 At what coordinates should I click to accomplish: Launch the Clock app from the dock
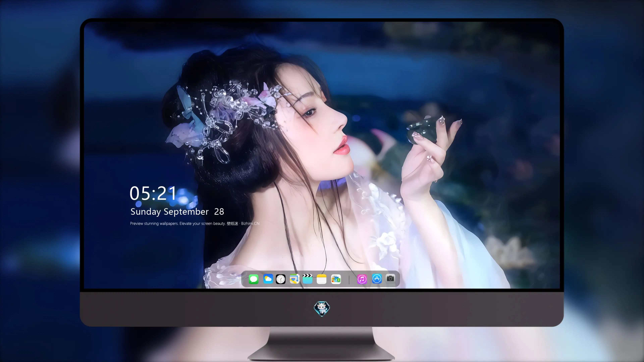coord(281,279)
